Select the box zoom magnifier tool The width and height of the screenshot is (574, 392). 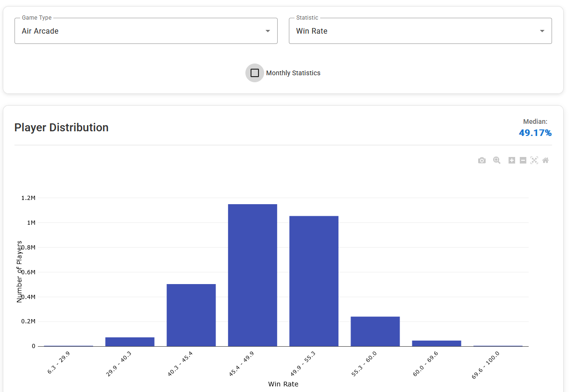coord(497,160)
